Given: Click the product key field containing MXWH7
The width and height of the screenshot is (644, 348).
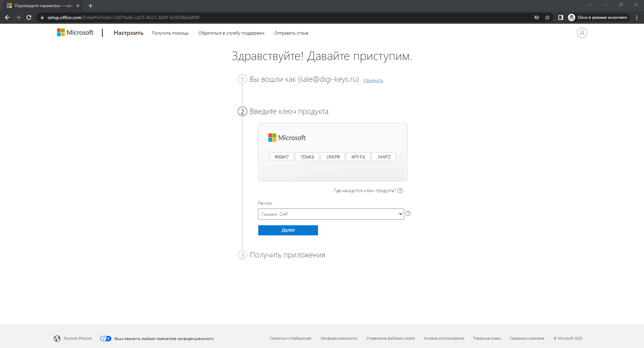Looking at the screenshot, I should [282, 157].
